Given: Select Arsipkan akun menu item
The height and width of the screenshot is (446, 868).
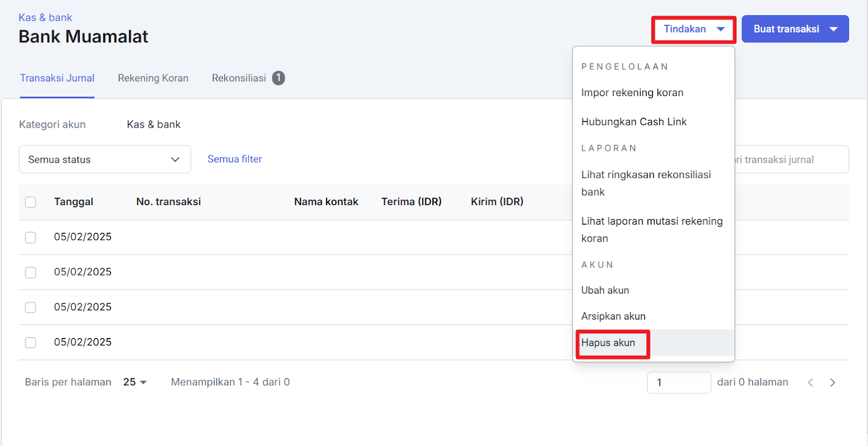Looking at the screenshot, I should pyautogui.click(x=654, y=316).
